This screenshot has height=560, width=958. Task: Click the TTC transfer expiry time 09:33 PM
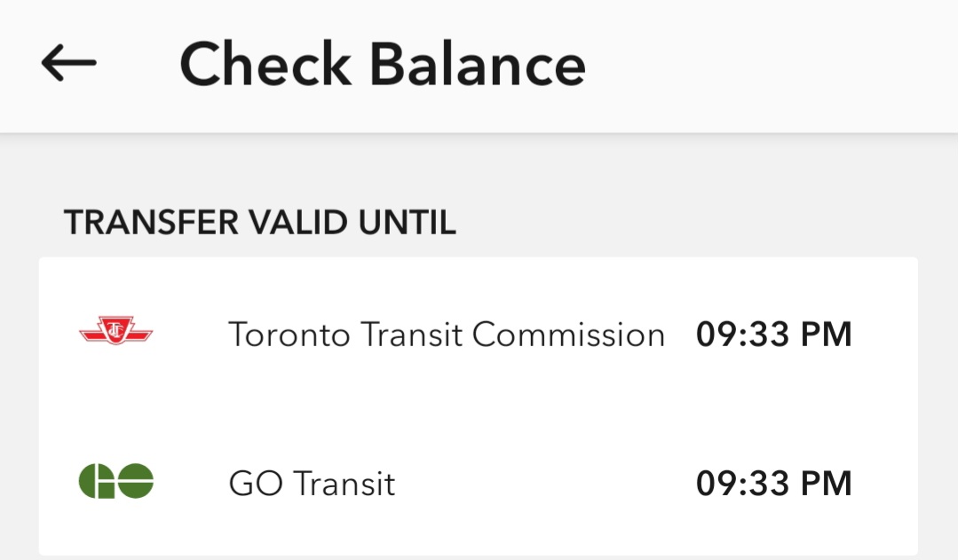(773, 335)
